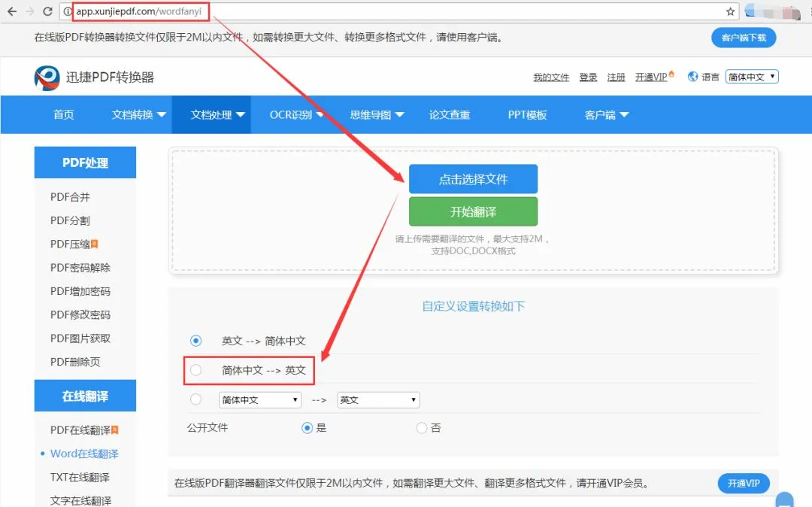Expand the 客户端 nav menu
Screen dimensions: 812x507
[606, 115]
